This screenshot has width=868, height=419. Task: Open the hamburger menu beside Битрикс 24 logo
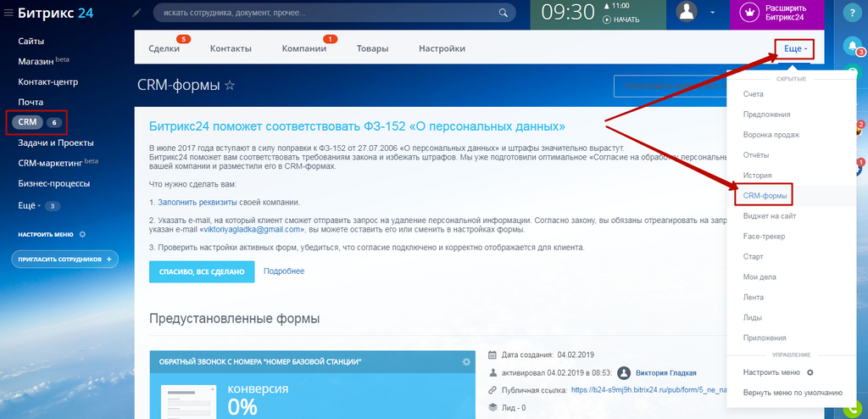click(8, 14)
